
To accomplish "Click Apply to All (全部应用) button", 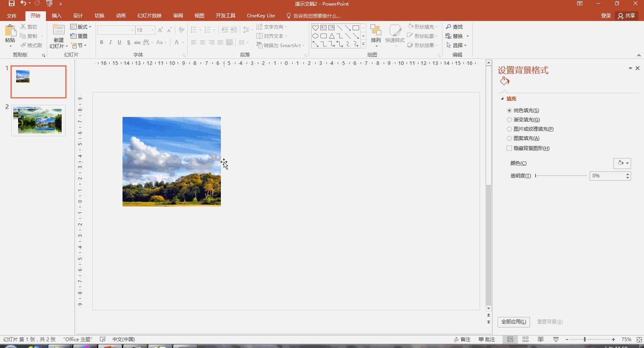I will point(513,322).
